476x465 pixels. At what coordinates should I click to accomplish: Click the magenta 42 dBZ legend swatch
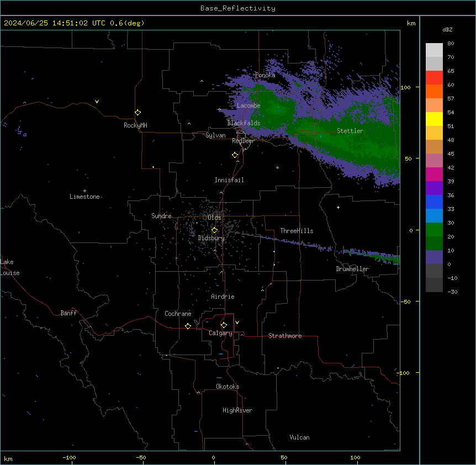pyautogui.click(x=434, y=174)
